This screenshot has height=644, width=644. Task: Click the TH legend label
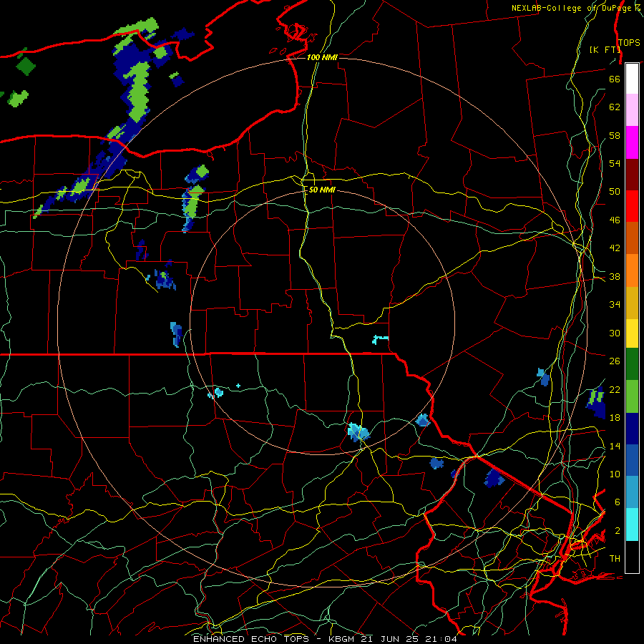[x=615, y=559]
